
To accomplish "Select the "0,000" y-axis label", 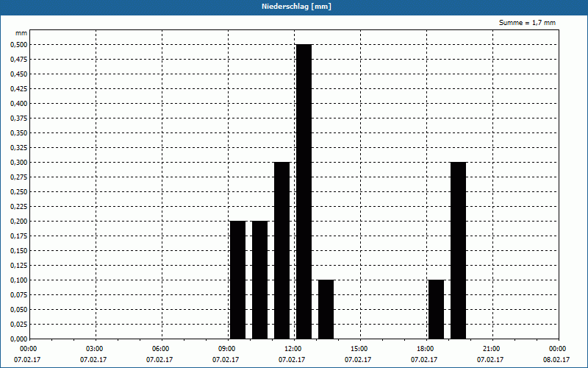I will (x=19, y=339).
